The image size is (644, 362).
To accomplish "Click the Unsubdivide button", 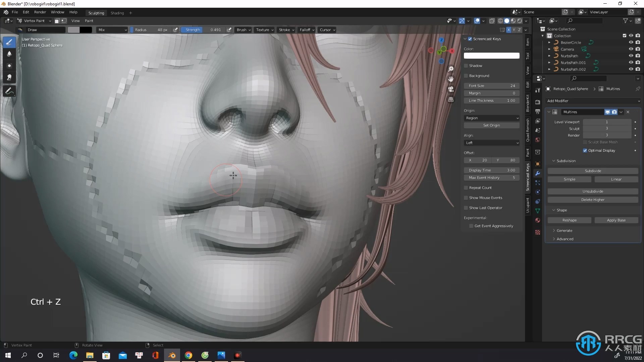I will click(x=593, y=191).
